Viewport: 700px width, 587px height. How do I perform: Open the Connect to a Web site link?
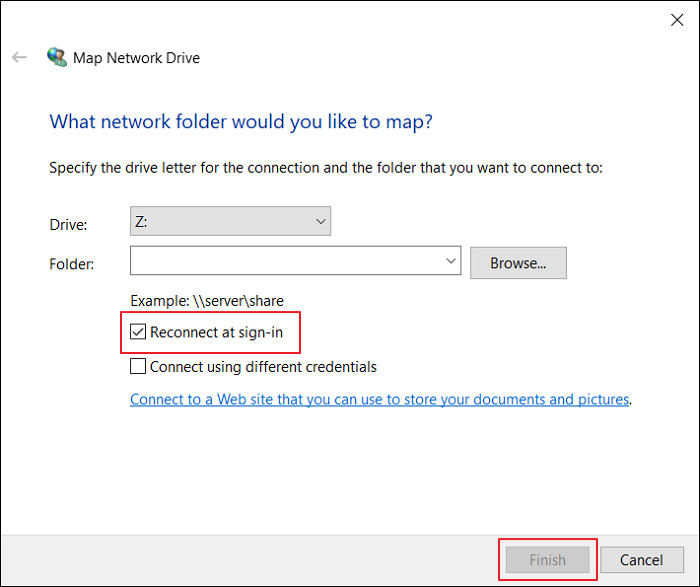pyautogui.click(x=379, y=399)
